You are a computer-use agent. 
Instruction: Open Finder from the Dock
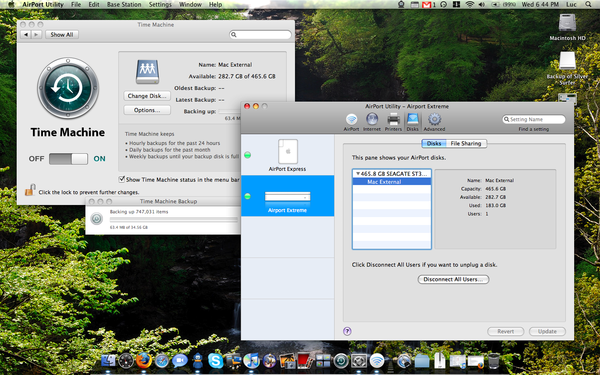(108, 360)
